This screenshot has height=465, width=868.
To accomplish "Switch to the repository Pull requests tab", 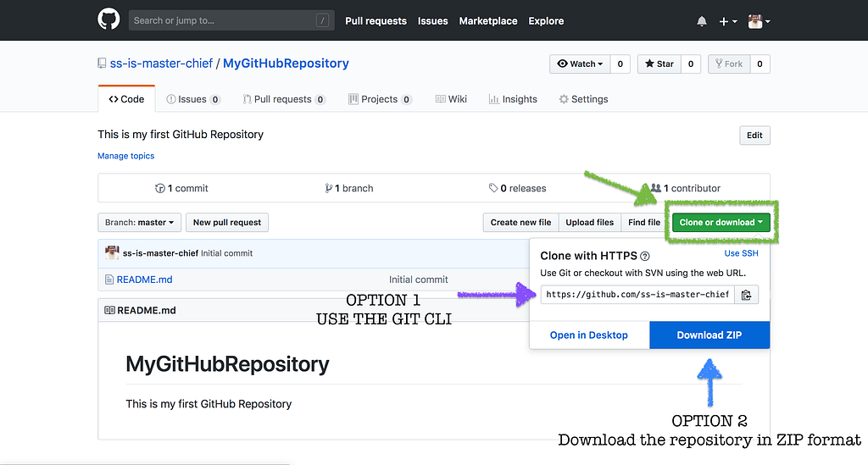I will coord(284,100).
